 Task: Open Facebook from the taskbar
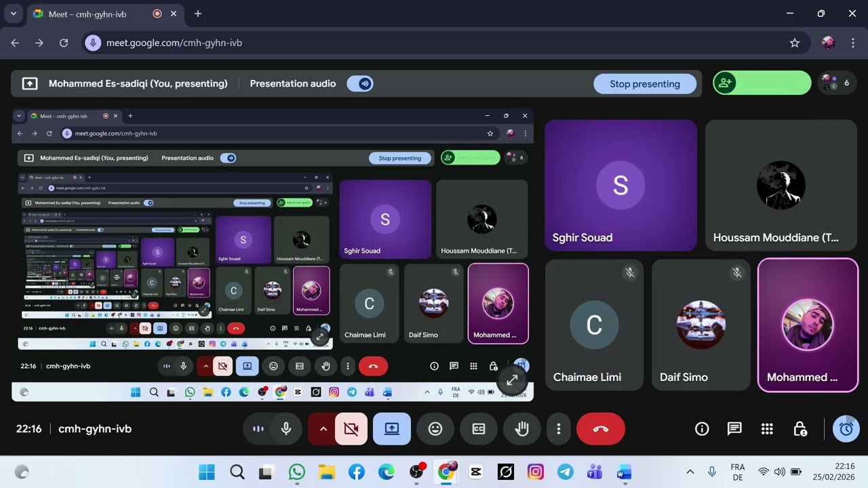[356, 472]
